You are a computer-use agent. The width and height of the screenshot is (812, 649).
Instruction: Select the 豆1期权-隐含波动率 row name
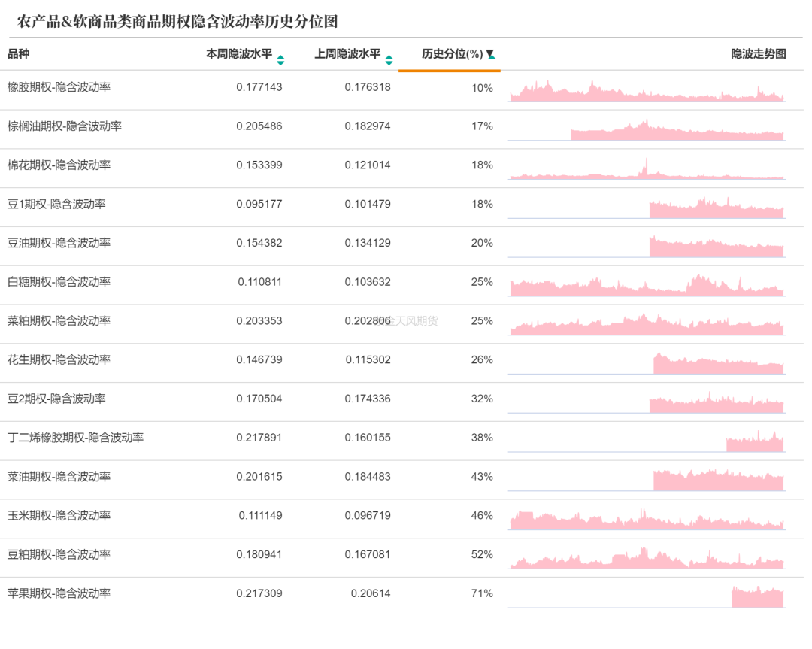[56, 204]
